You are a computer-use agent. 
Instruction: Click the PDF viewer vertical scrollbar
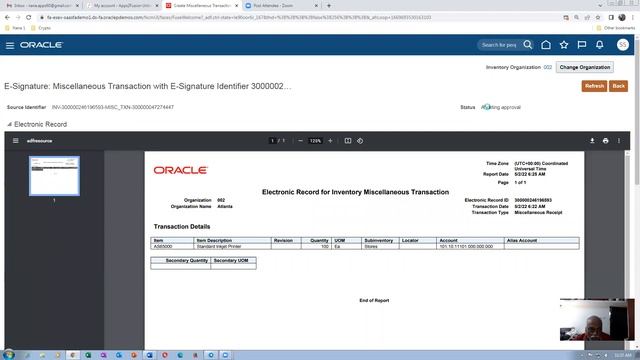click(627, 249)
